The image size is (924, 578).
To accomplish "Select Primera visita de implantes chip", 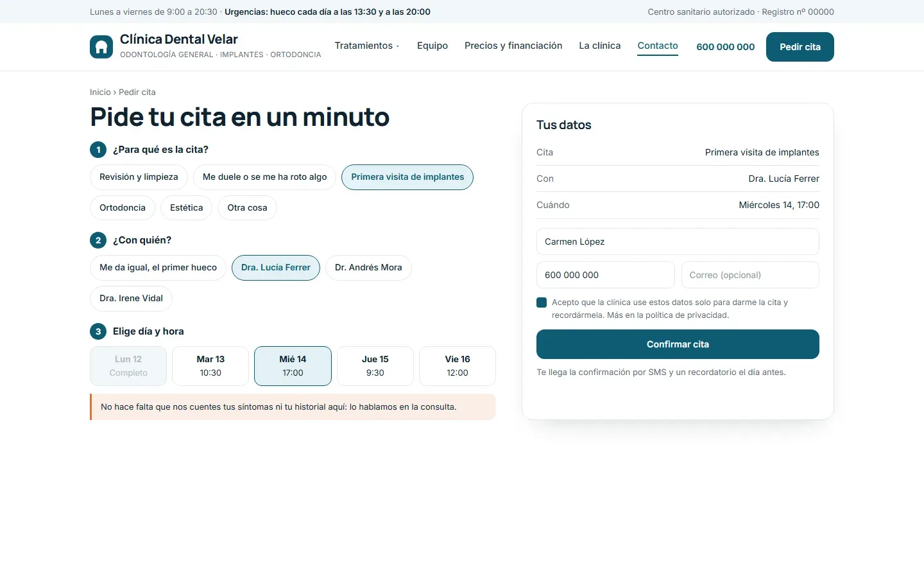I will point(407,177).
